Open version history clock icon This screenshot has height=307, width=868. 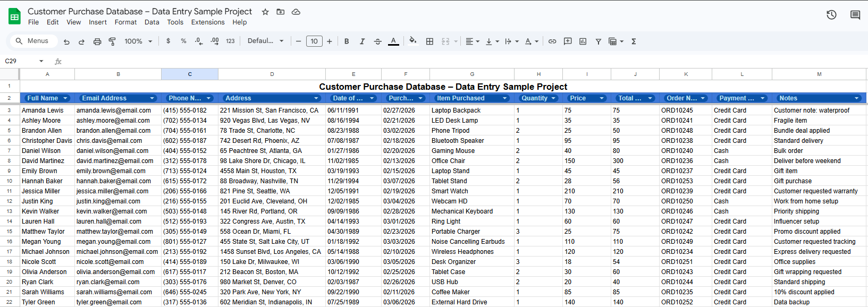[831, 15]
